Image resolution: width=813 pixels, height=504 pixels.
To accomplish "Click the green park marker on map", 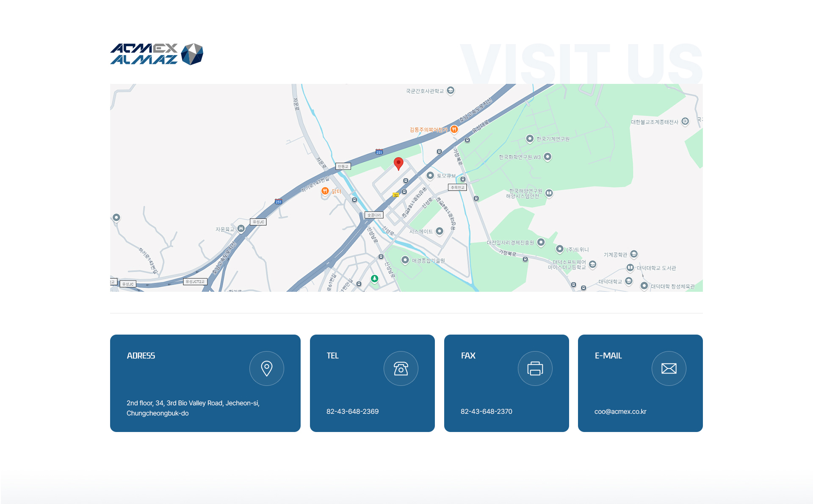I will 374,278.
